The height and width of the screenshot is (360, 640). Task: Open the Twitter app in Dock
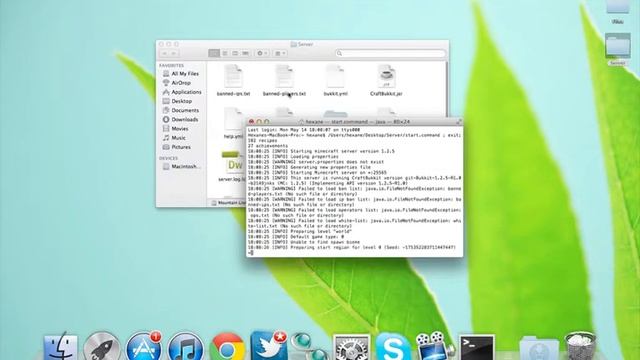pos(268,346)
